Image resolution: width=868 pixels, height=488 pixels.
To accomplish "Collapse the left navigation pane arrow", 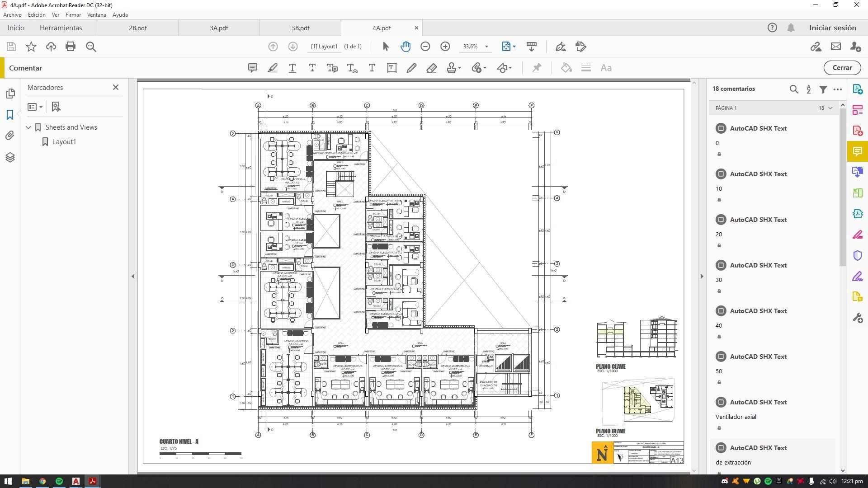I will (133, 276).
